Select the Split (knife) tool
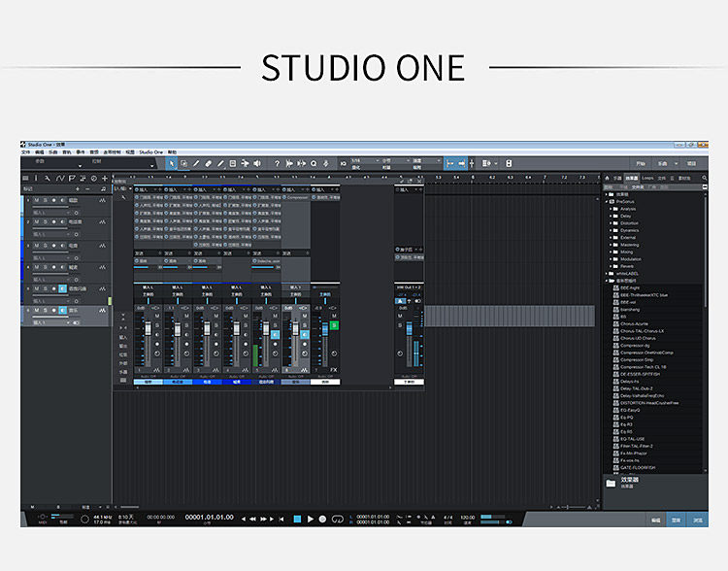Image resolution: width=728 pixels, height=571 pixels. click(196, 163)
